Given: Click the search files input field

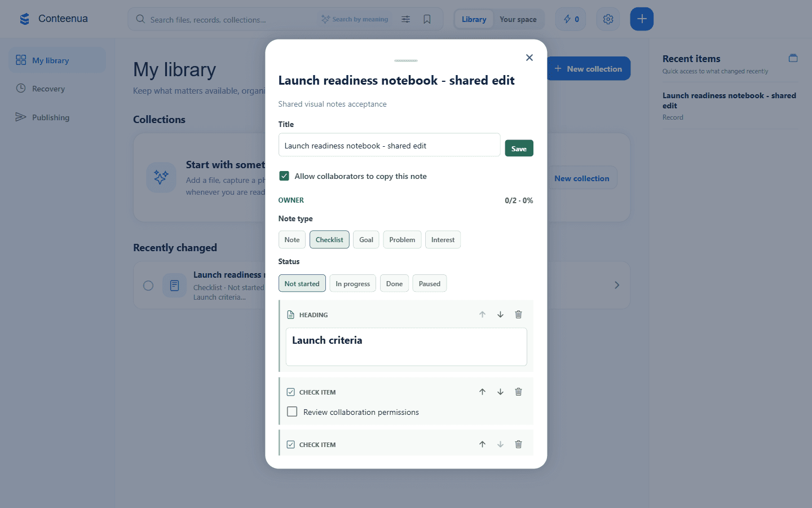Looking at the screenshot, I should pos(232,19).
